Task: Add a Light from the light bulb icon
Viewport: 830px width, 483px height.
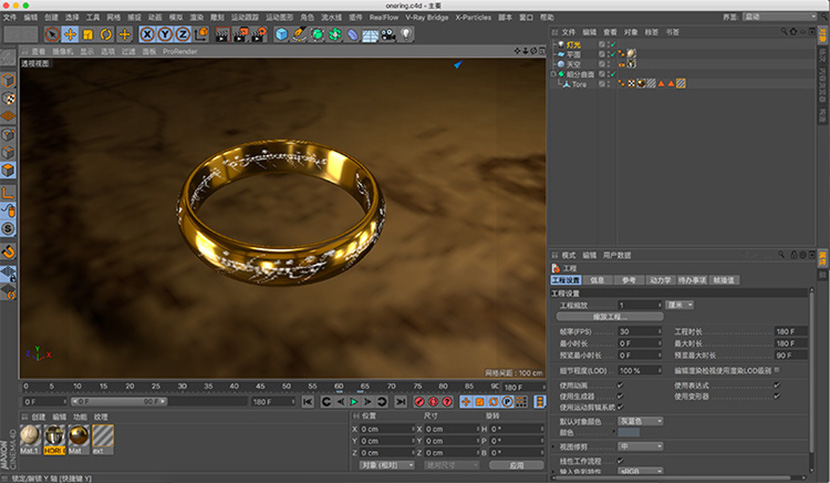Action: coord(406,35)
